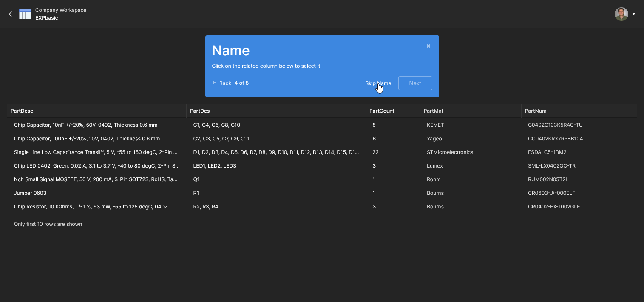Select the PartDesc column header
This screenshot has width=644, height=302.
pyautogui.click(x=22, y=111)
